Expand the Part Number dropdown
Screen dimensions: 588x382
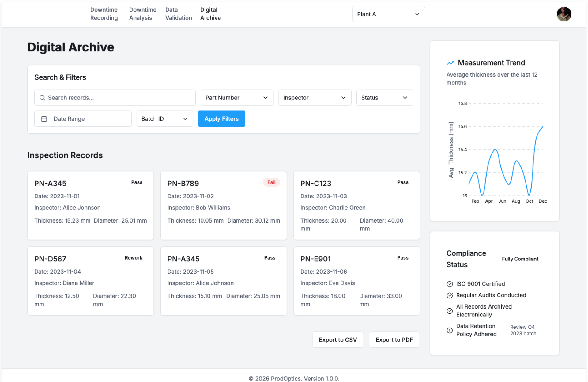click(x=237, y=98)
